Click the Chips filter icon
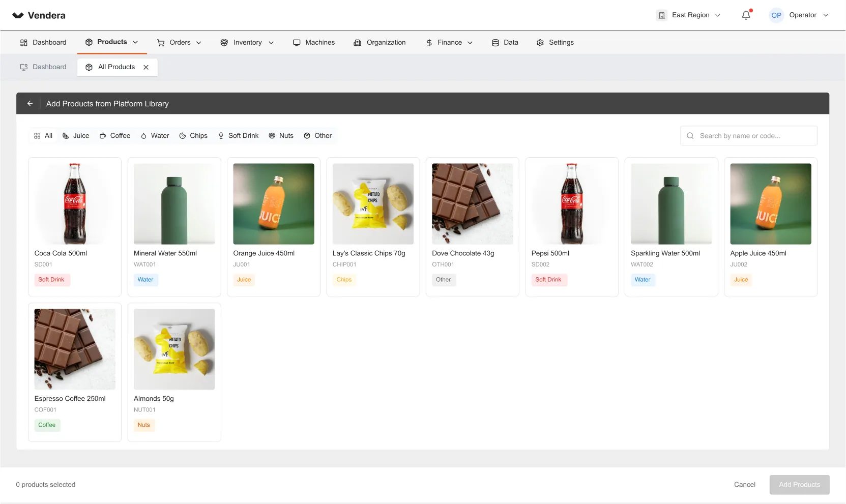Viewport: 846px width, 504px height. click(183, 136)
